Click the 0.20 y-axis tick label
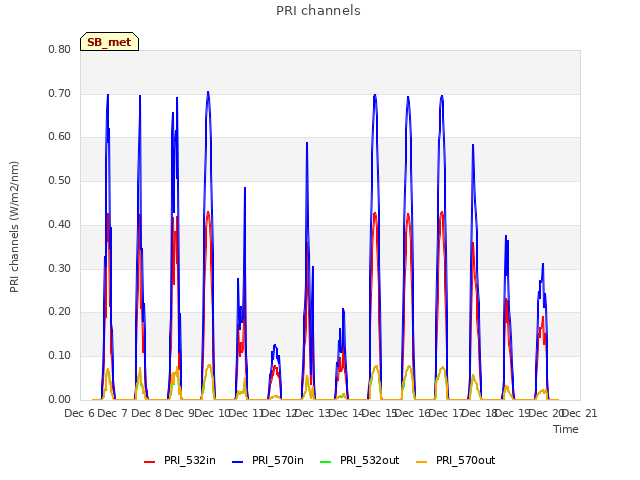This screenshot has height=480, width=640. [x=60, y=312]
